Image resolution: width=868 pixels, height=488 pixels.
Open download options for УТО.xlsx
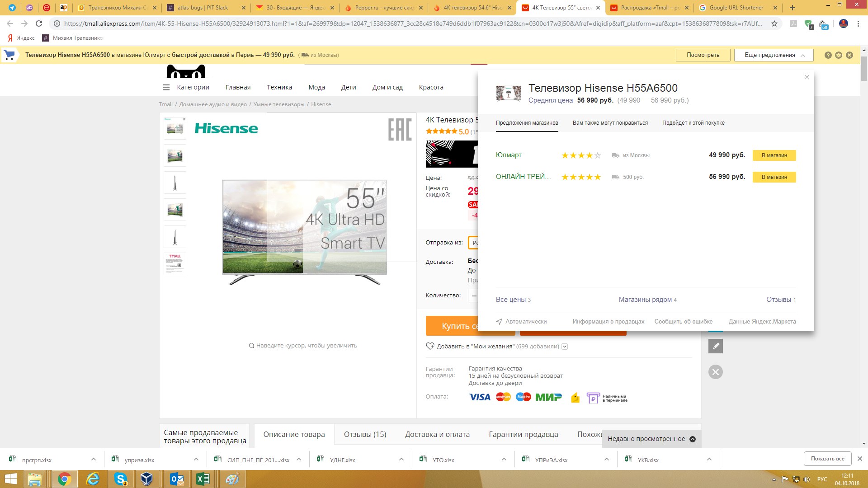click(x=504, y=460)
